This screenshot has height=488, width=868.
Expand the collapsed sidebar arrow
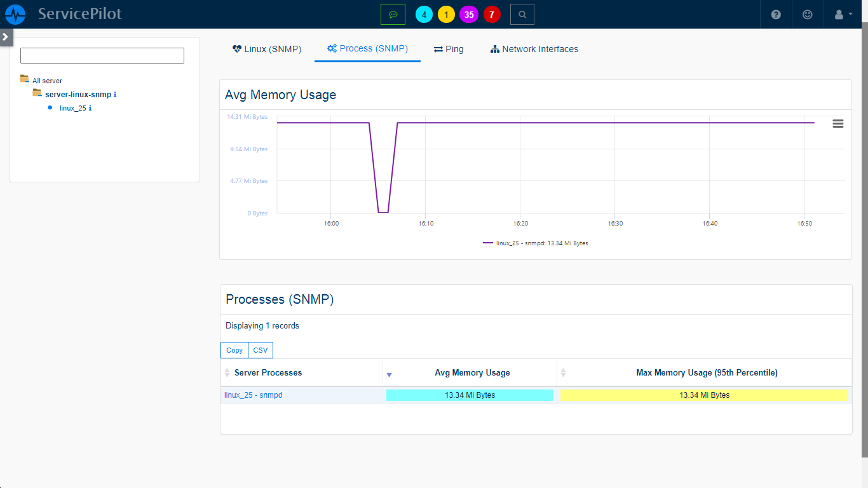point(6,37)
